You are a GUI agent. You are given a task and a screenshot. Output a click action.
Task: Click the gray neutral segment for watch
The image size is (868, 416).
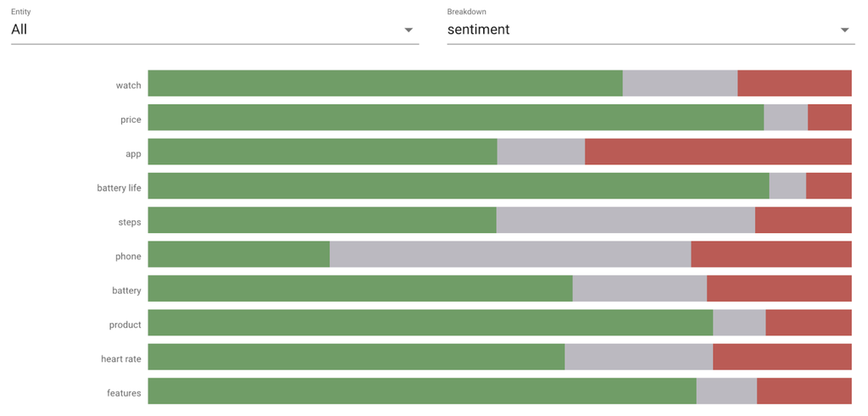click(680, 83)
